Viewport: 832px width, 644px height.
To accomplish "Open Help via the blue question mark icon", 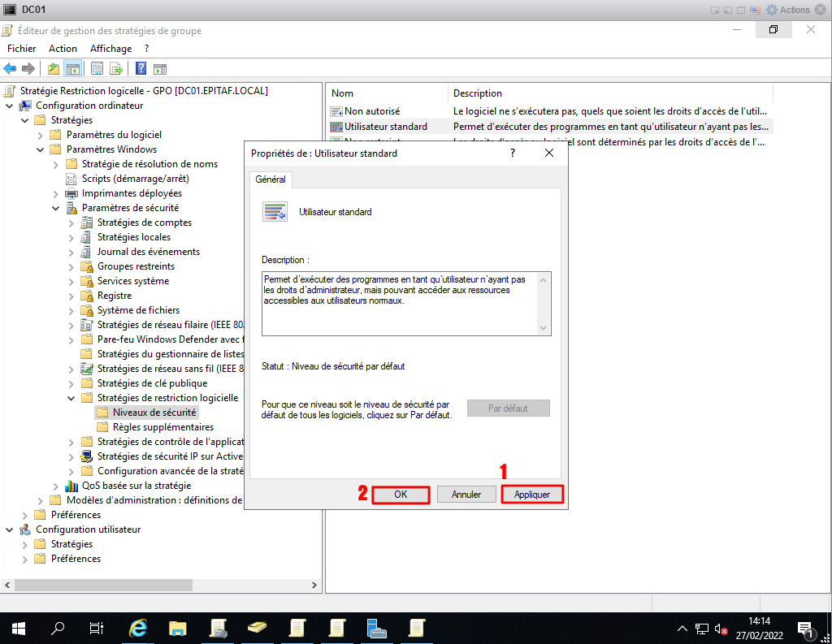I will point(141,68).
